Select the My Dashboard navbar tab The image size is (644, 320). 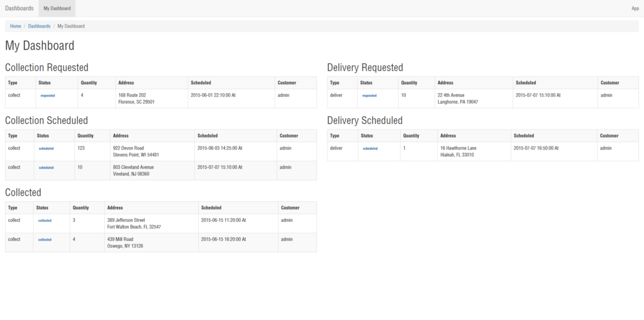point(57,8)
